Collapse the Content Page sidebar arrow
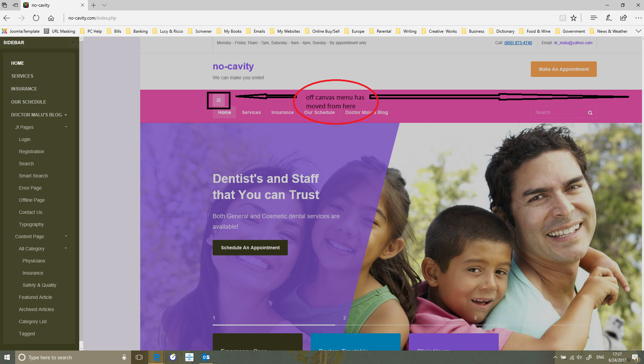This screenshot has height=364, width=644. (66, 236)
